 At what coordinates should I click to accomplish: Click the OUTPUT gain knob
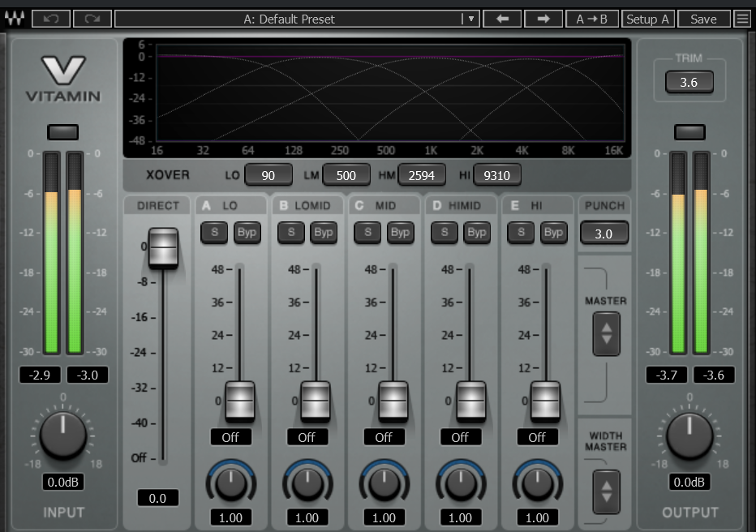click(x=689, y=435)
